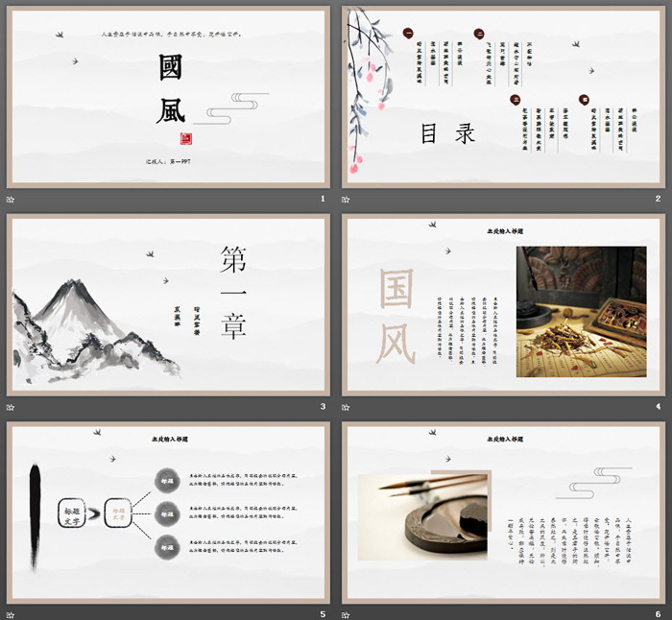Click the transition star icon under slide 1

tap(11, 199)
